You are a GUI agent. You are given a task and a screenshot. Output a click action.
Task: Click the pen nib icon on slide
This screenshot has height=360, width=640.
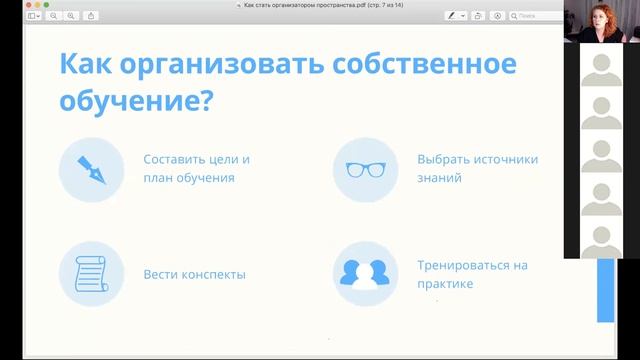tap(91, 170)
